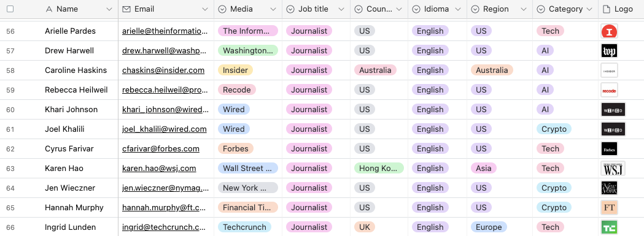The height and width of the screenshot is (236, 644).
Task: Click email link joel_khalili@wired.com
Action: 165,129
